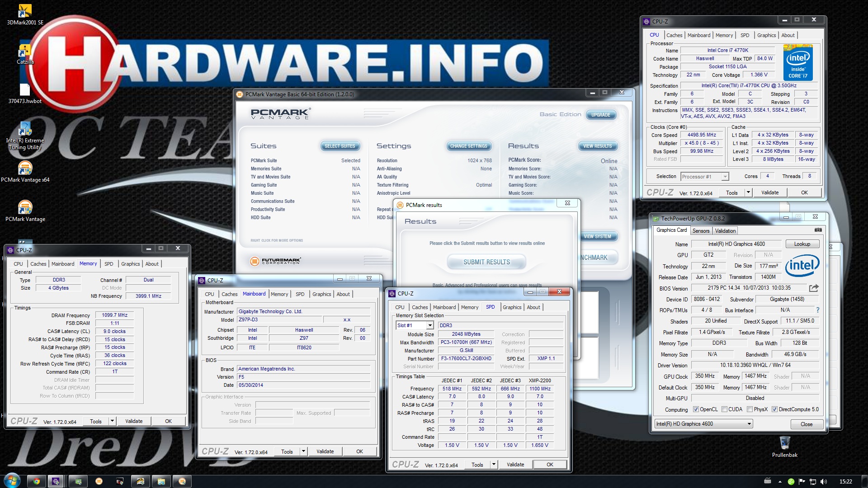This screenshot has width=868, height=488.
Task: Click the Intel logo in GPU-Z
Action: pos(802,266)
